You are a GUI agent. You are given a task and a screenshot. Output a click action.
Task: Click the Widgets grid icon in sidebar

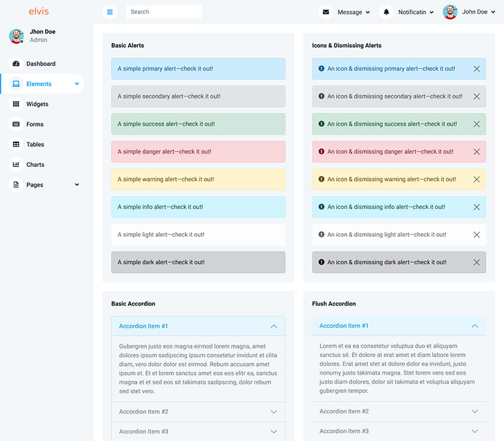(16, 104)
